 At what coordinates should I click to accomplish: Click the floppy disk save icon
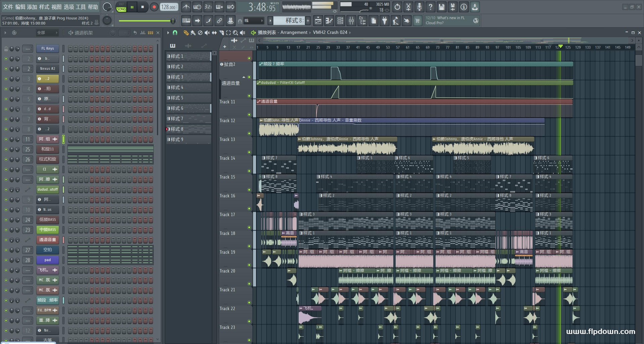[x=441, y=7]
